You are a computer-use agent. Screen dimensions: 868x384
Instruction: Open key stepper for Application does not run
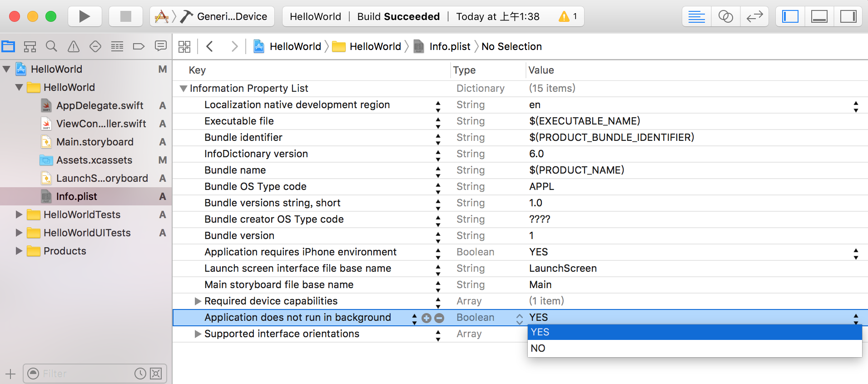coord(414,319)
